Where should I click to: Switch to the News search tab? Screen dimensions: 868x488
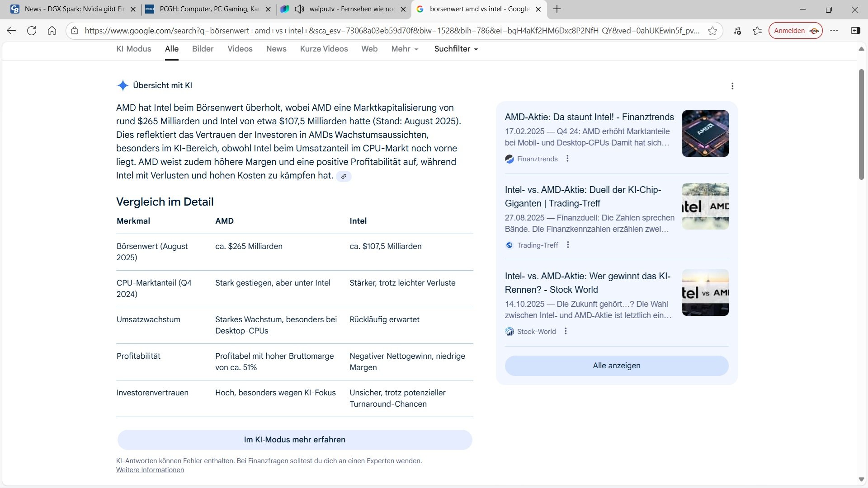point(276,49)
